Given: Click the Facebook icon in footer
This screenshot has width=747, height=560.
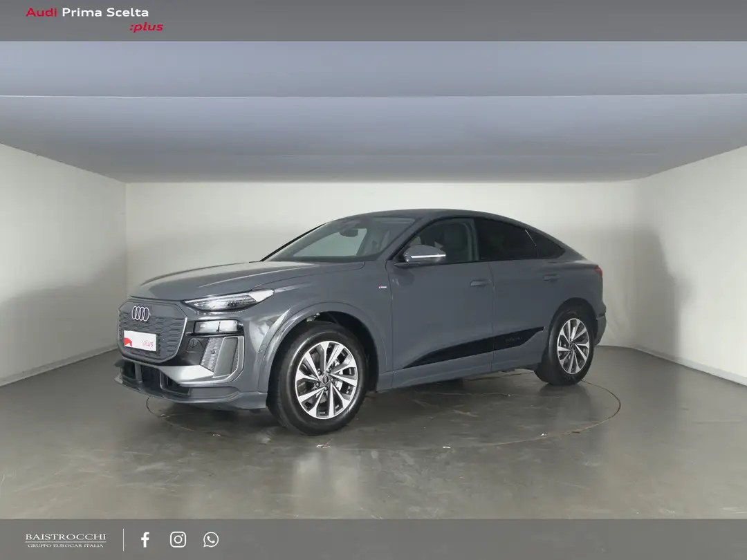Looking at the screenshot, I should click(x=145, y=539).
